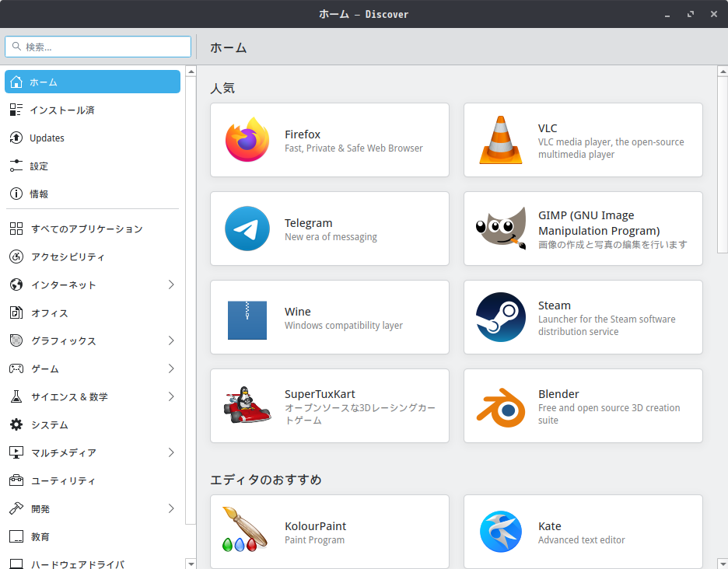Image resolution: width=728 pixels, height=569 pixels.
Task: Click the SuperTuxKart title text
Action: tap(320, 394)
